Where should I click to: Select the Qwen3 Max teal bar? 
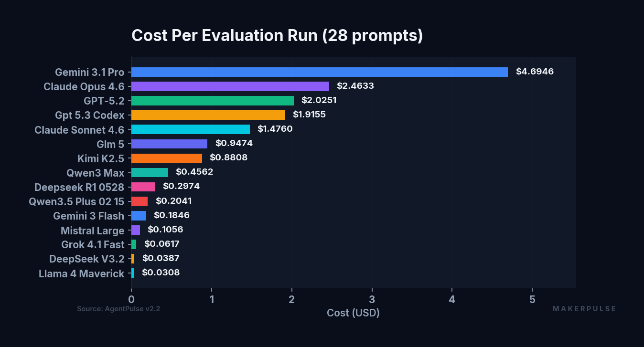[x=150, y=172]
